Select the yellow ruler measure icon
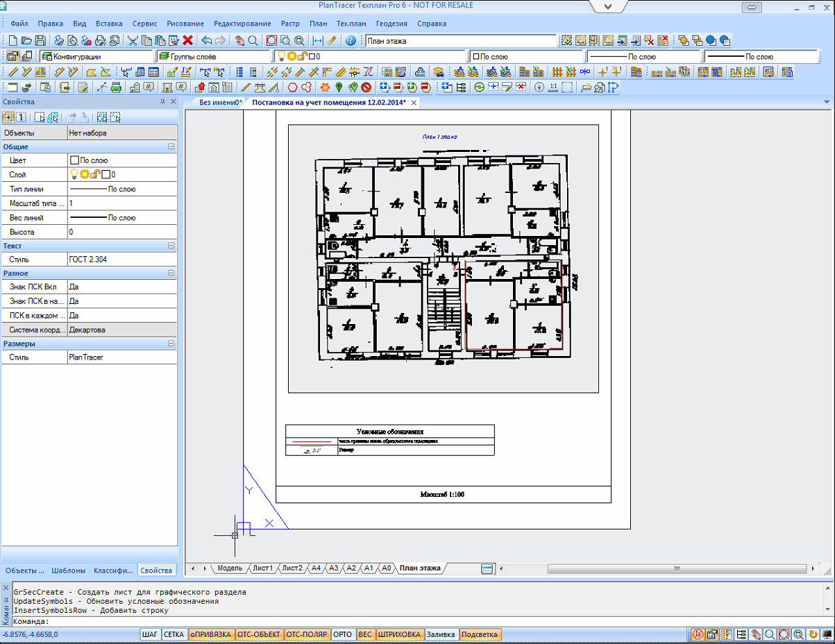Viewport: 835px width, 644px height. 332,41
